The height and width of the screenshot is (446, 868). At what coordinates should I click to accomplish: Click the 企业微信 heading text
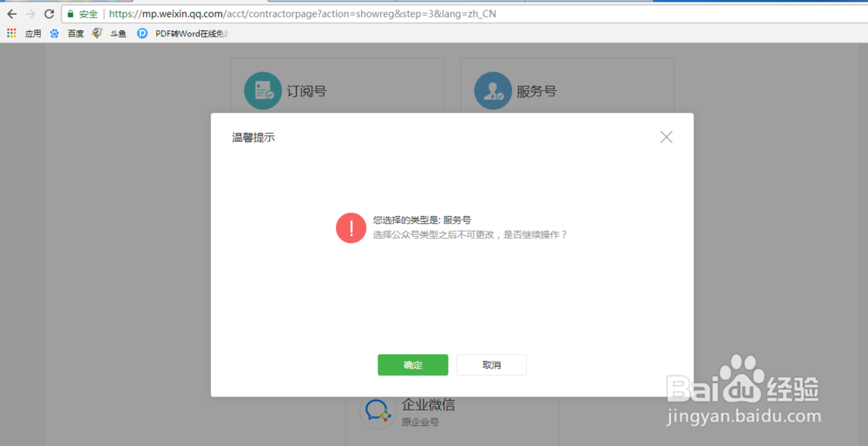point(429,404)
